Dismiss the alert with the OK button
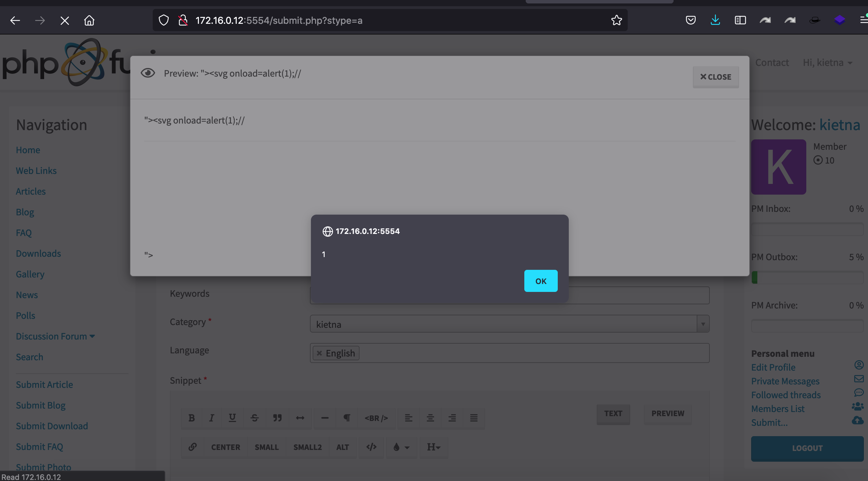Screen dimensions: 868x481 point(541,281)
